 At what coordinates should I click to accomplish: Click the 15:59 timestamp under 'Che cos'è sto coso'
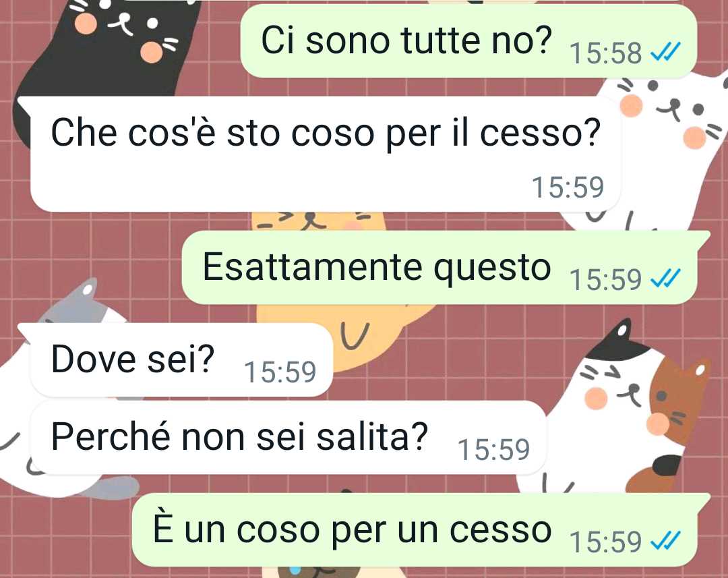point(568,187)
